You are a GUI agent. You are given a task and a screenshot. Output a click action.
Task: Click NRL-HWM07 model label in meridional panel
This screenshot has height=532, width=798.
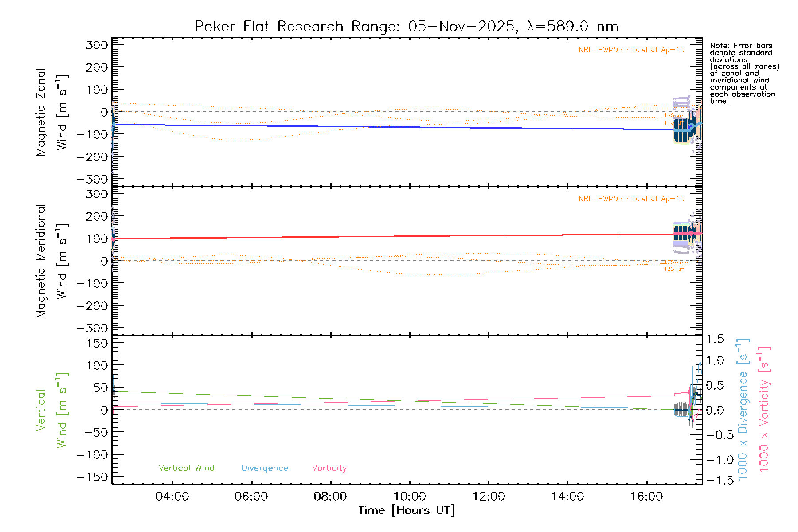(x=631, y=199)
